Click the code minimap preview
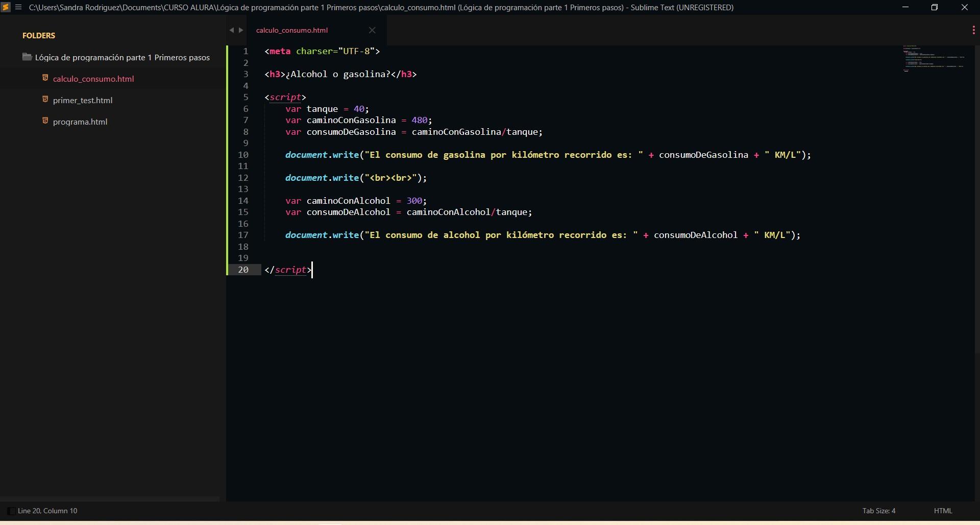Image resolution: width=980 pixels, height=525 pixels. click(x=934, y=58)
